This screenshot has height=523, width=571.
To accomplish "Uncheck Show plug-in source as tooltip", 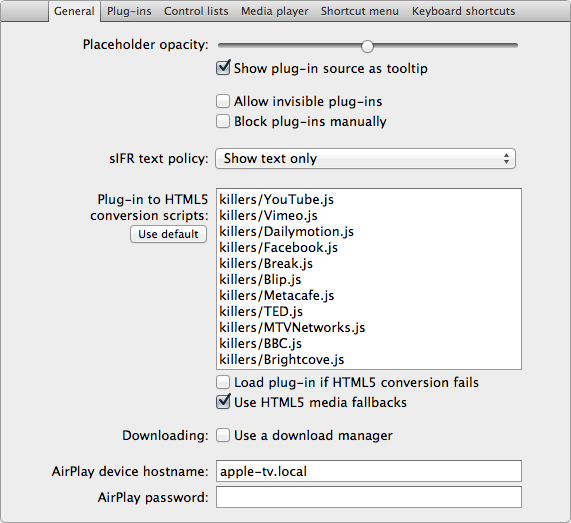I will 223,68.
